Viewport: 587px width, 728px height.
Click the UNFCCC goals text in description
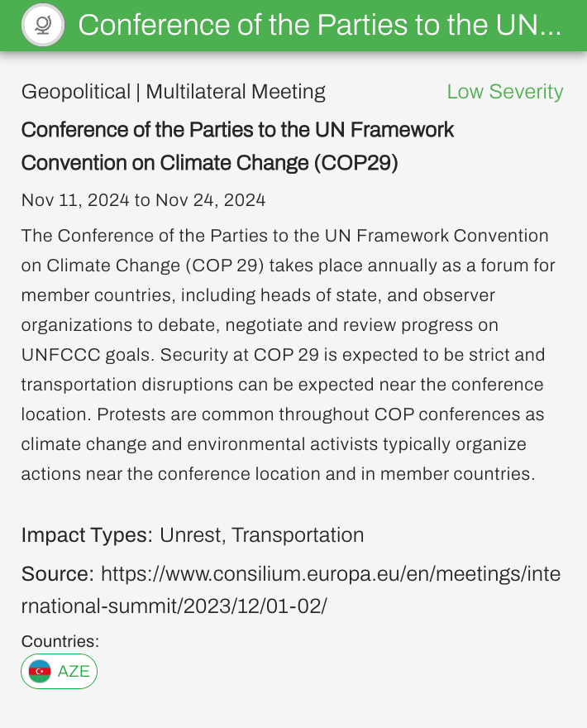87,355
